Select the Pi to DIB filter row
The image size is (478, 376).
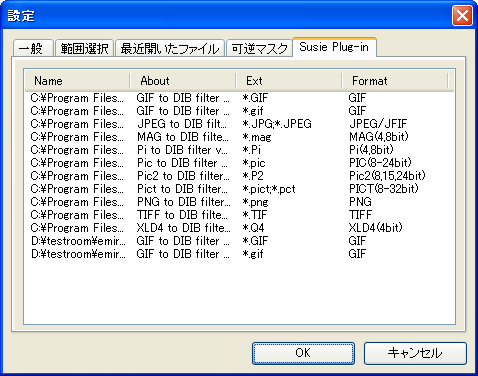click(239, 150)
